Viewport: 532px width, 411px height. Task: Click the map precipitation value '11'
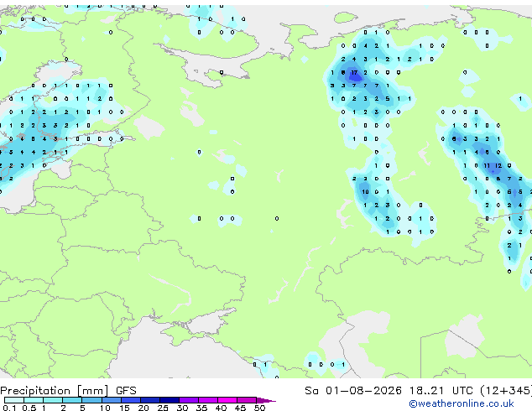[487, 166]
